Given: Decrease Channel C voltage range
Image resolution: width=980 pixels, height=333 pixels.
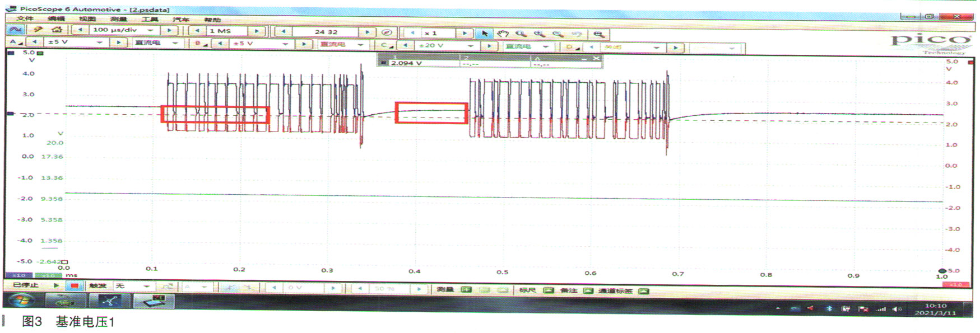Looking at the screenshot, I should (x=406, y=45).
